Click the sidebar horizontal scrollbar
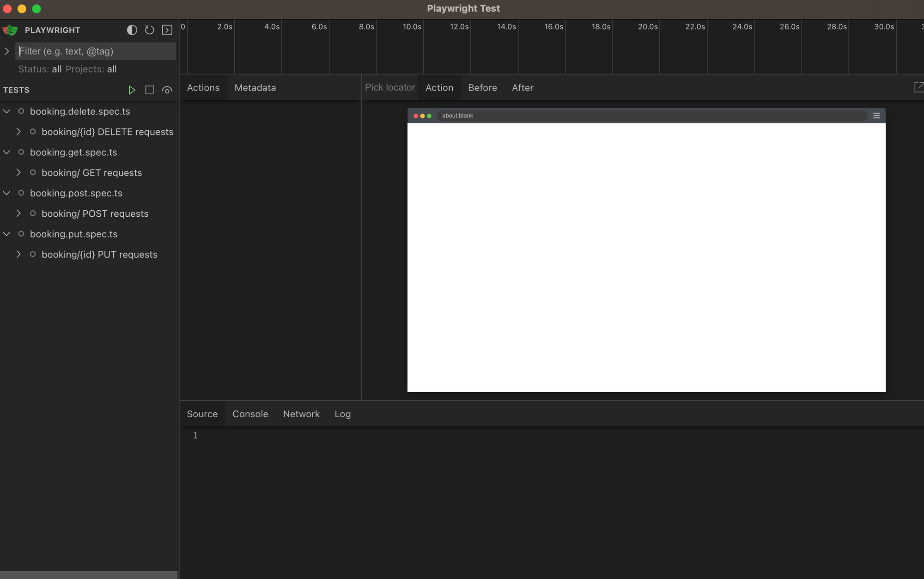This screenshot has height=579, width=924. coord(89,575)
